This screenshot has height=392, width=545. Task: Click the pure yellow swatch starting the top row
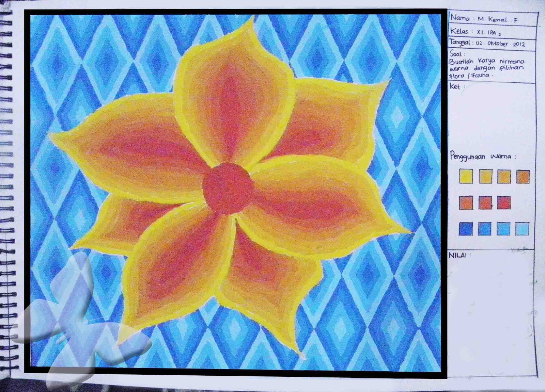[x=466, y=177]
